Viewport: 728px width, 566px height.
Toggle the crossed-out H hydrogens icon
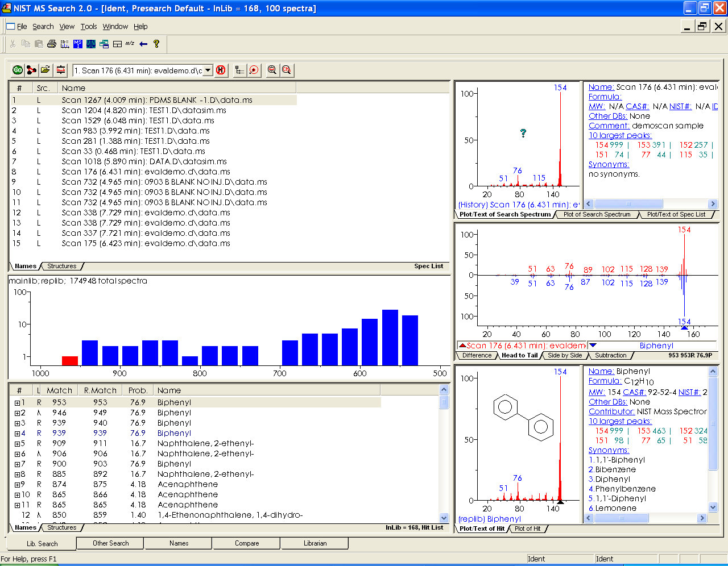coord(221,70)
